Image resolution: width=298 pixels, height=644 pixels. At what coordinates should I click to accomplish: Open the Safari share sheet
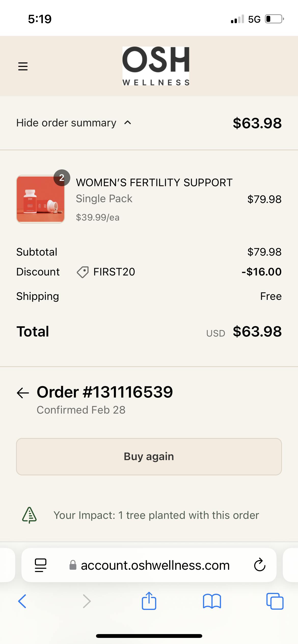point(149,601)
